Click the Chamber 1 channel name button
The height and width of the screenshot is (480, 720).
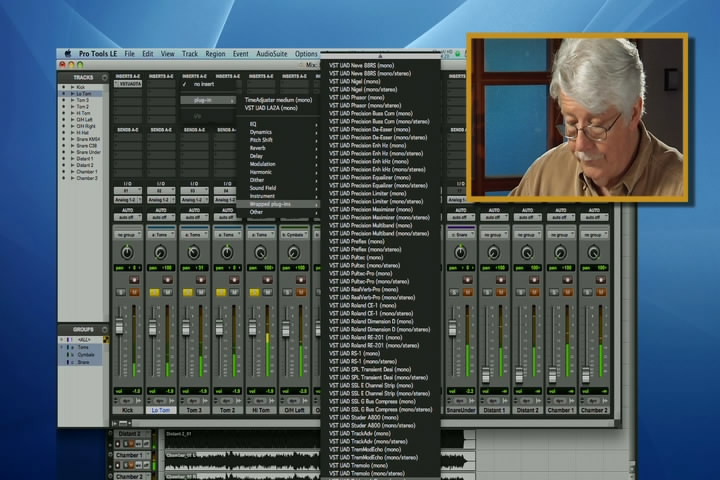tap(560, 410)
